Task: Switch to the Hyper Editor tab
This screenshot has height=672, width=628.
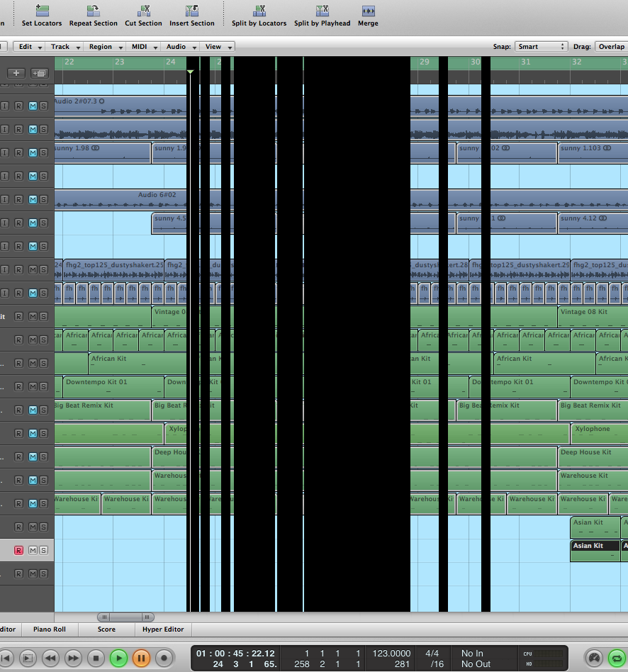Action: tap(163, 629)
